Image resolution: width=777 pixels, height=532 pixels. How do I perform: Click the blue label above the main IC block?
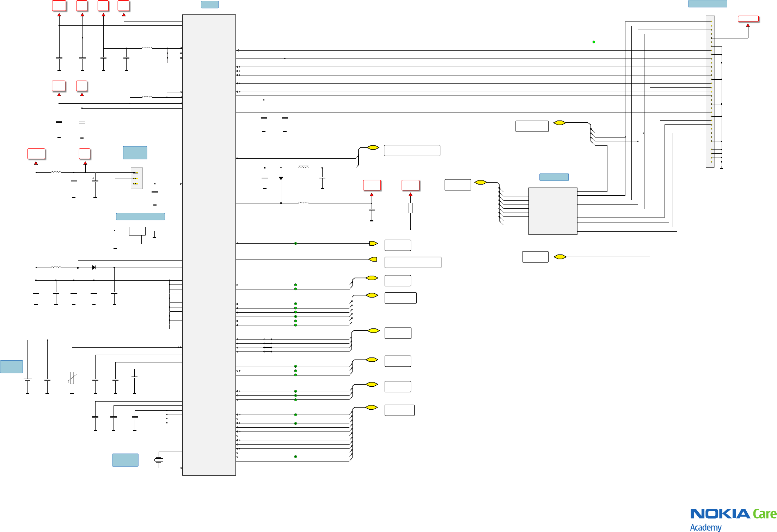(x=209, y=5)
